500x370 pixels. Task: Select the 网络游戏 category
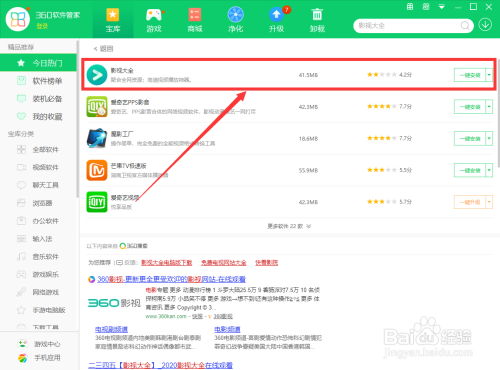38,292
